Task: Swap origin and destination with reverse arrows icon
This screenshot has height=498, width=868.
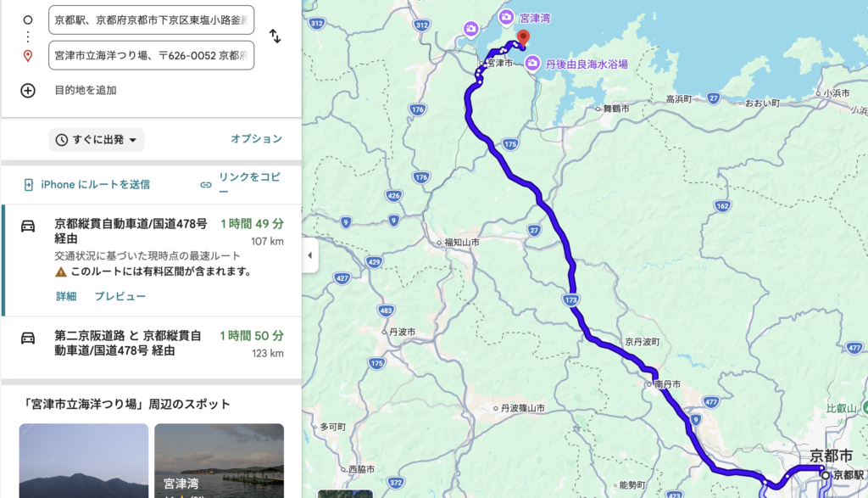Action: [x=275, y=36]
